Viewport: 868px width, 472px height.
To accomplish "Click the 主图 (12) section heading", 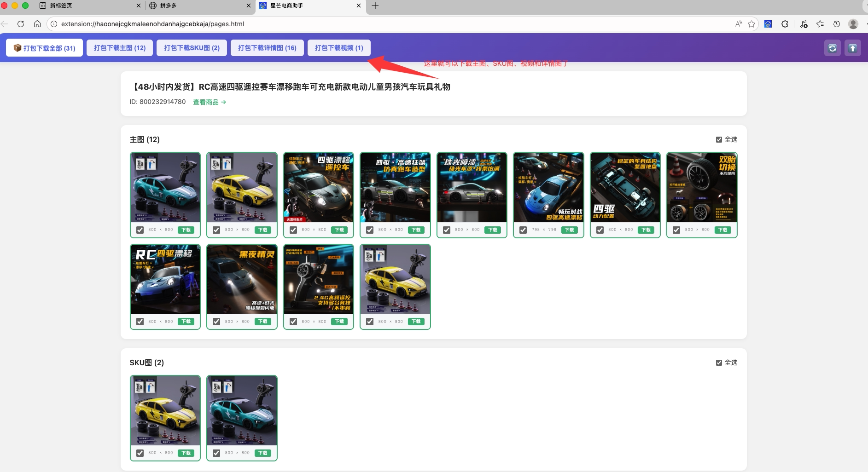I will point(145,139).
